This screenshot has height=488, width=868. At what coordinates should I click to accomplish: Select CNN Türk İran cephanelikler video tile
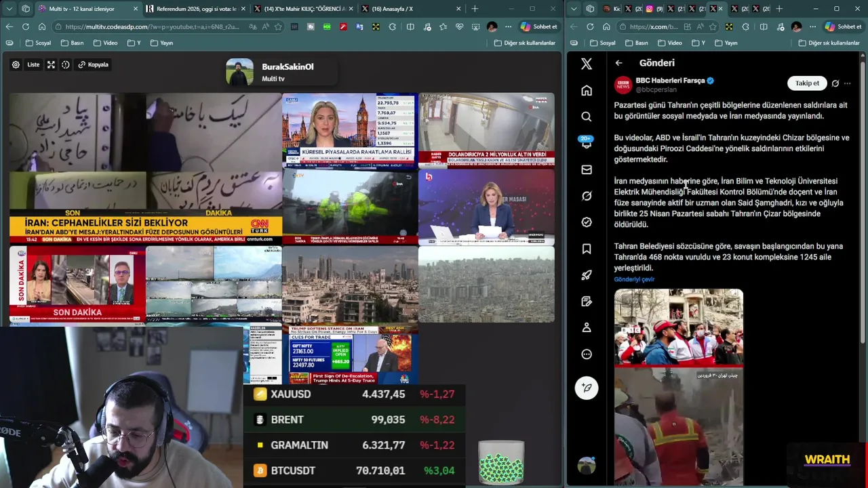(146, 169)
